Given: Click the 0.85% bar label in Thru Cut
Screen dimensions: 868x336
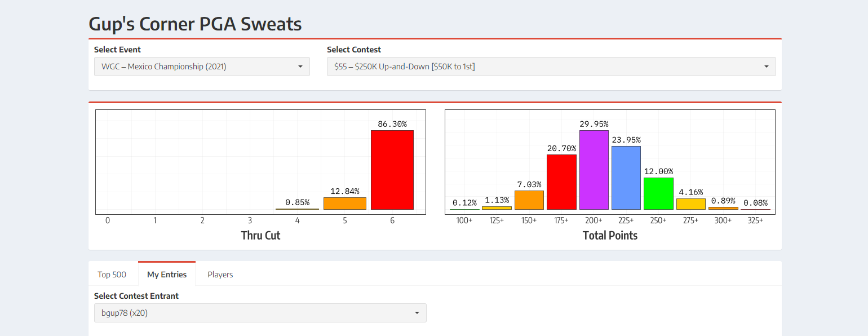Looking at the screenshot, I should tap(297, 202).
